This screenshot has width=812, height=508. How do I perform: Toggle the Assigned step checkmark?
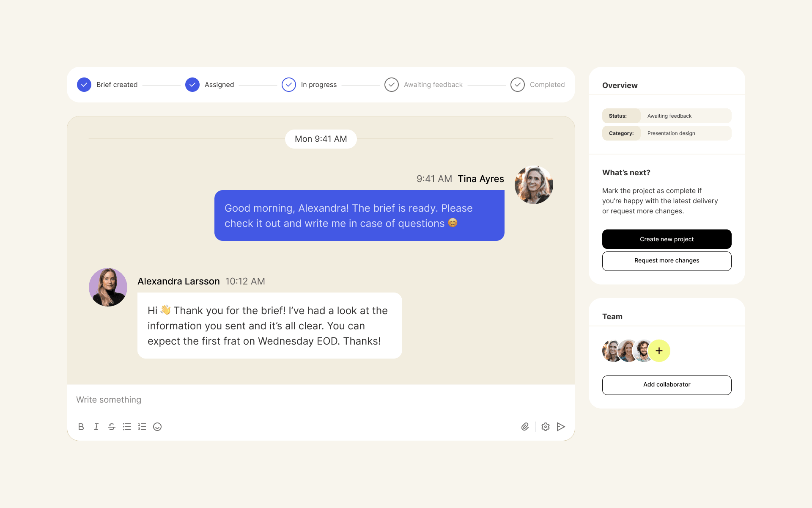[x=192, y=85]
